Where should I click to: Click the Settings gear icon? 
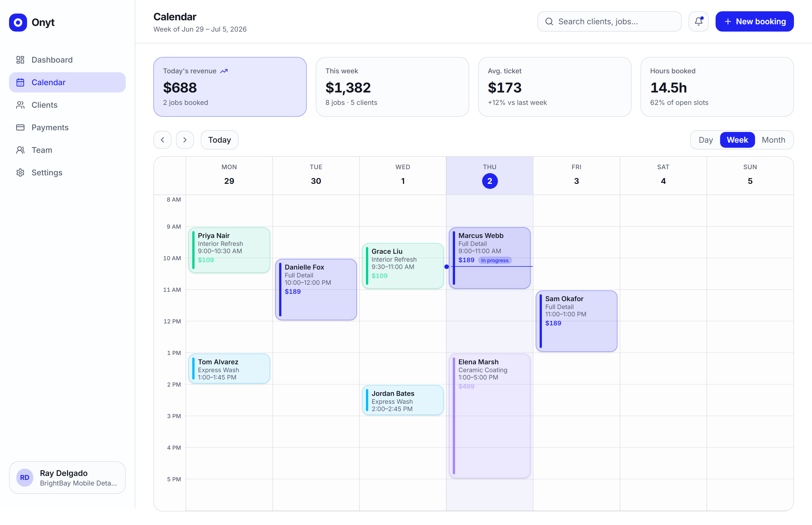pos(21,173)
